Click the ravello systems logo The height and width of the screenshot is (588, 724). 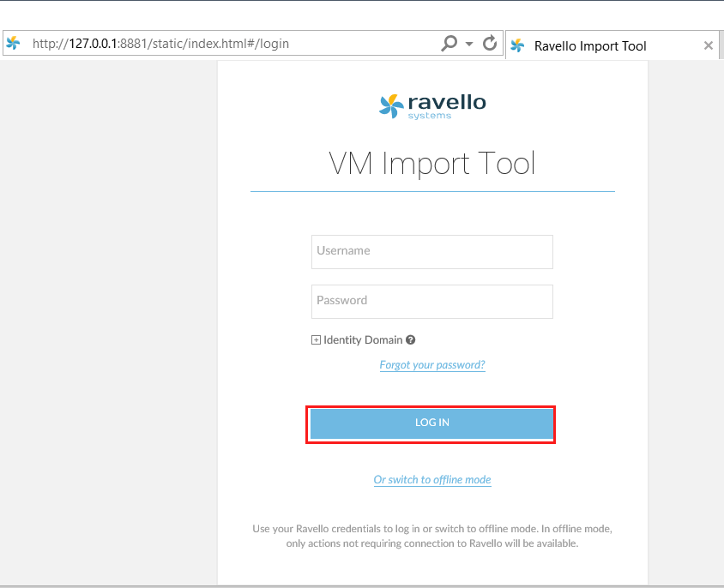coord(432,106)
